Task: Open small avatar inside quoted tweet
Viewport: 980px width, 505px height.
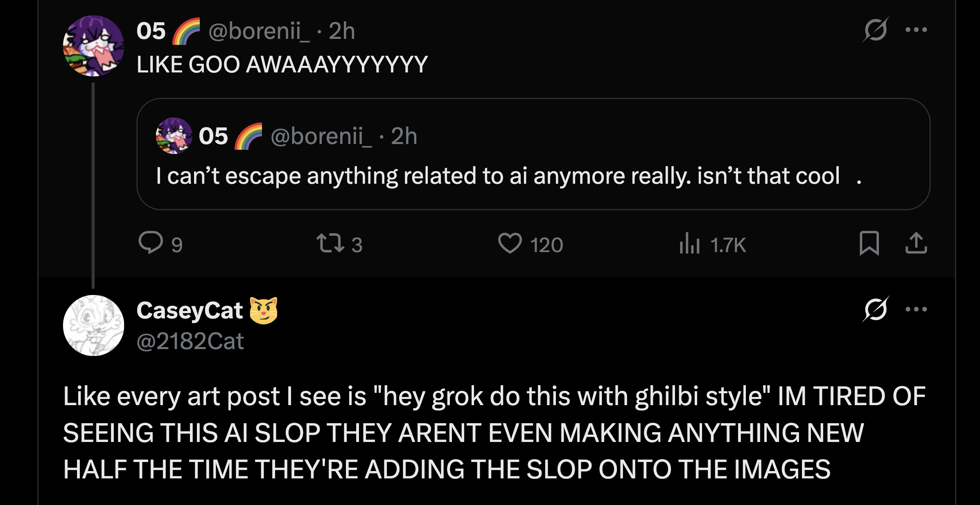Action: [174, 135]
